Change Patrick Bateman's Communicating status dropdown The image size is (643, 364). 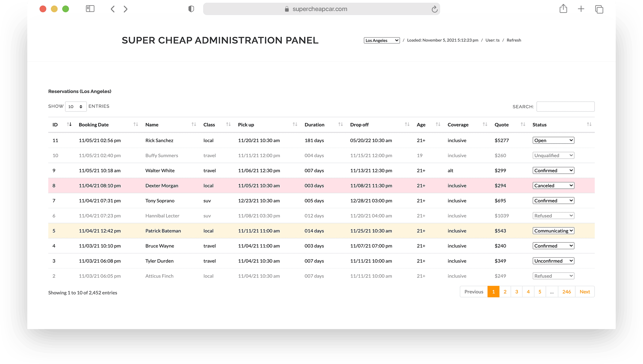tap(553, 231)
